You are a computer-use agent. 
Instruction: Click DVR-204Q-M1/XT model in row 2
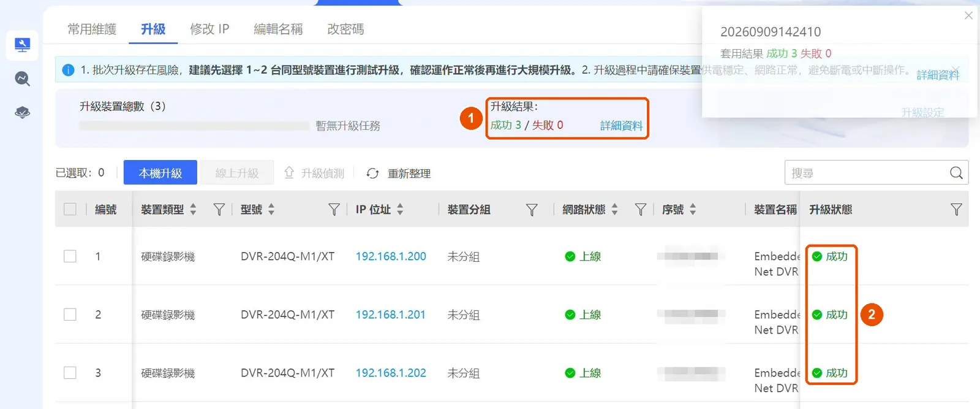point(287,315)
